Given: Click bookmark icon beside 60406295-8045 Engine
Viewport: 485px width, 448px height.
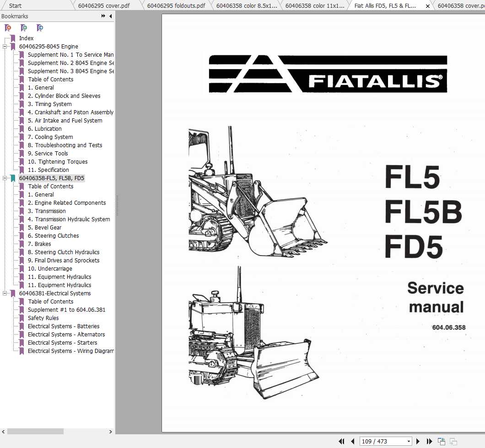Looking at the screenshot, I should 13,47.
